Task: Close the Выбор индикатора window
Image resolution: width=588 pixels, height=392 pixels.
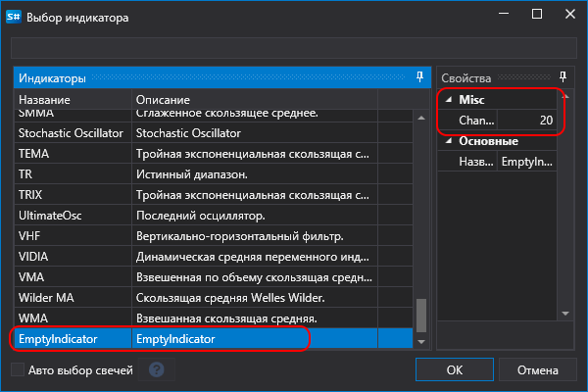Action: tap(570, 15)
